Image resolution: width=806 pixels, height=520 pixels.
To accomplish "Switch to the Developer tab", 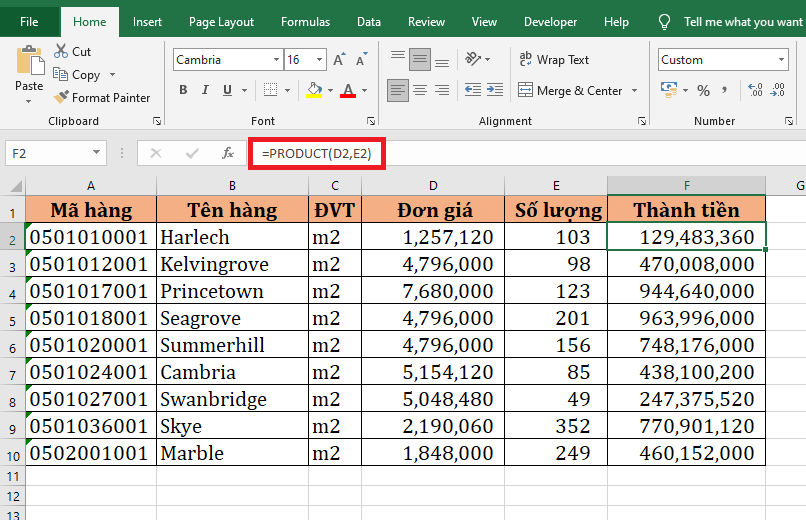I will [x=550, y=22].
